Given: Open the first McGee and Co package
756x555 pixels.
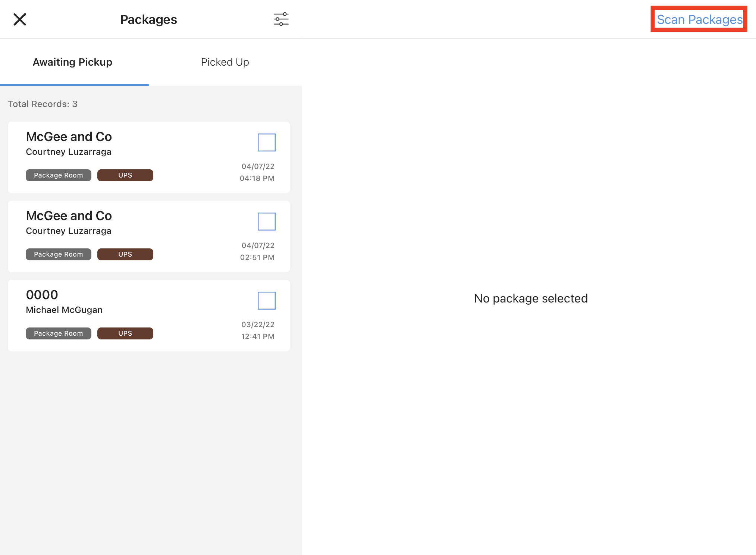Looking at the screenshot, I should click(x=69, y=137).
